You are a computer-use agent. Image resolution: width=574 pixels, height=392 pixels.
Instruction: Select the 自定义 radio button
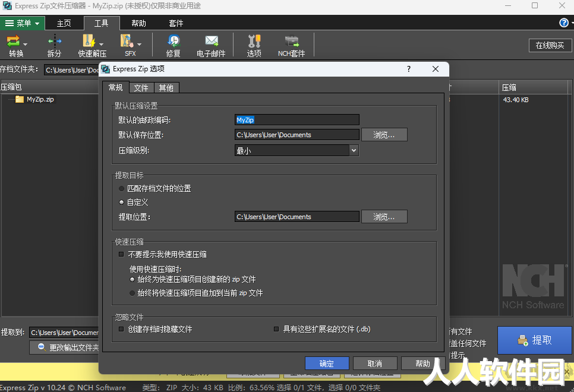[122, 202]
